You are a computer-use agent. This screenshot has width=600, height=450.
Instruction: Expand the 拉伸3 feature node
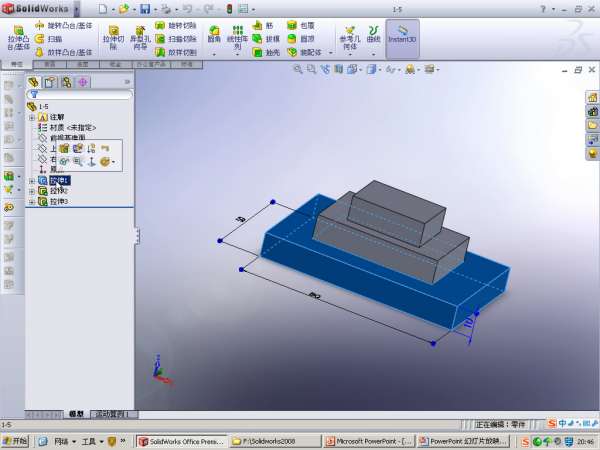[32, 201]
